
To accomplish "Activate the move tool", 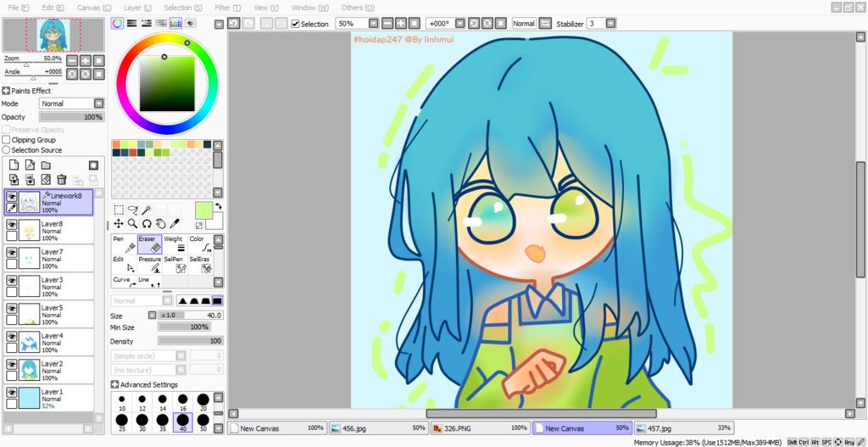I will [119, 223].
